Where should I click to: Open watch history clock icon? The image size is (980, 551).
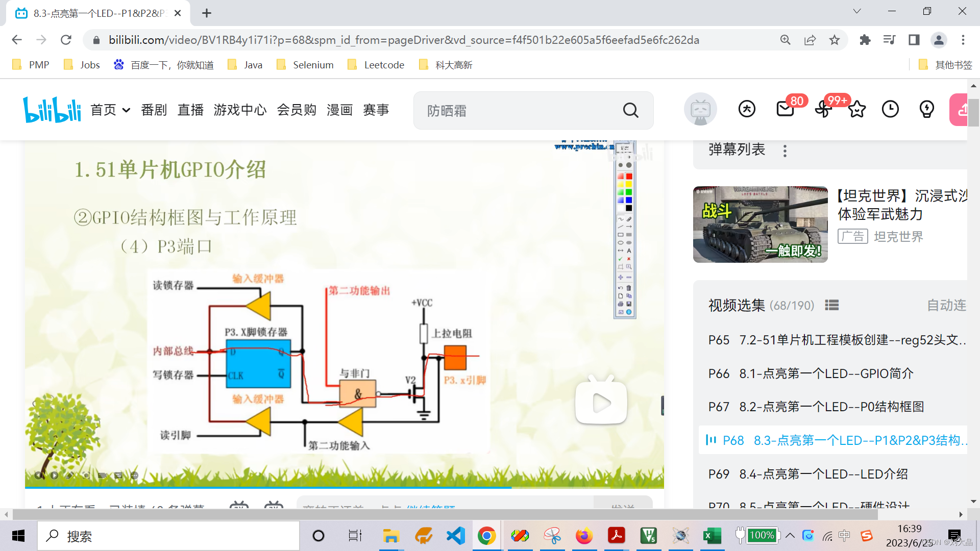click(x=890, y=109)
